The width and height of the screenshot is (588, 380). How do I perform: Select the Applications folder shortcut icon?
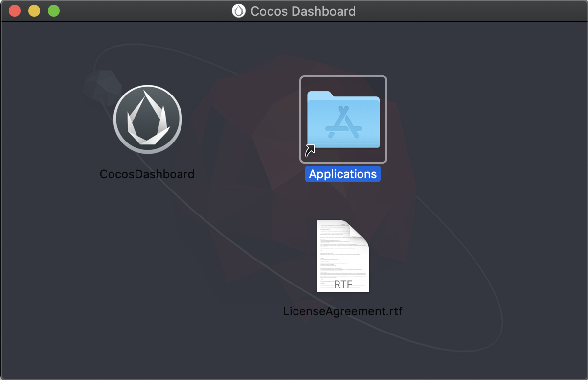[343, 119]
